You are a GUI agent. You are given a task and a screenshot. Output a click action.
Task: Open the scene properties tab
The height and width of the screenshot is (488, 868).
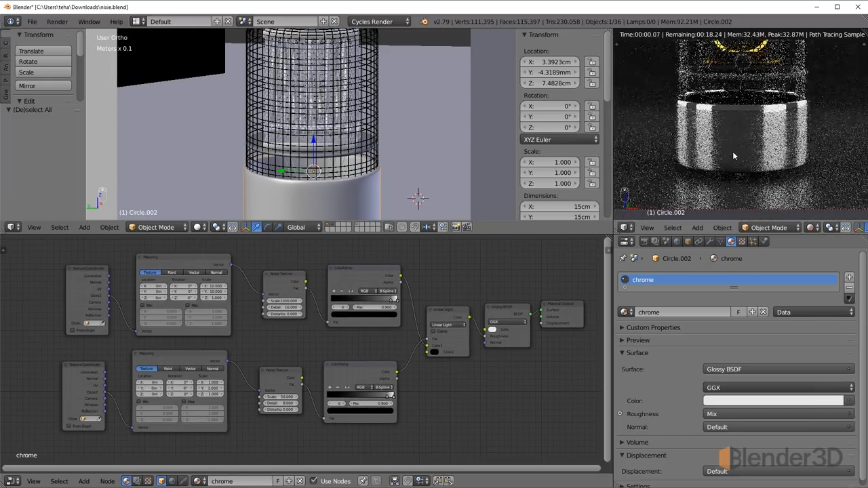pos(666,241)
